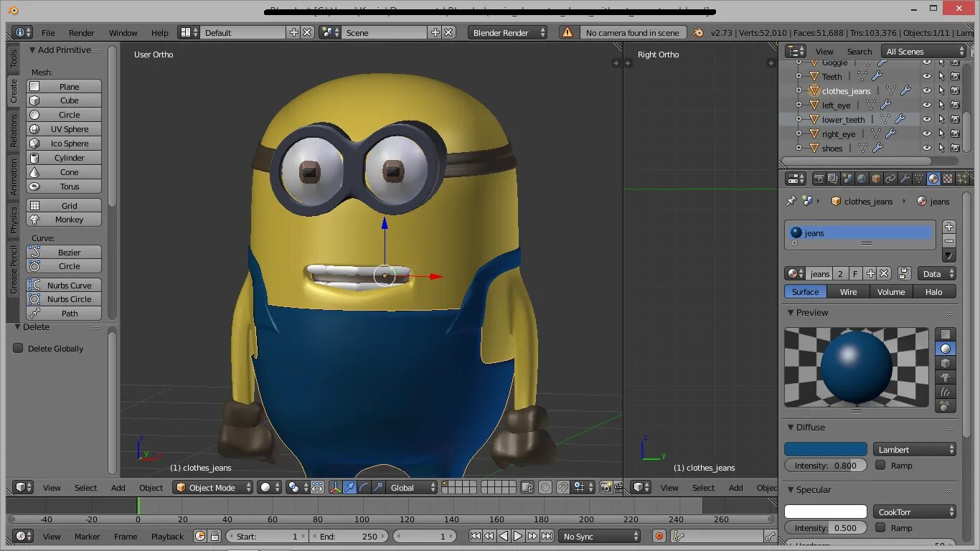Open the World properties tab icon
Image resolution: width=980 pixels, height=551 pixels.
pos(862,179)
